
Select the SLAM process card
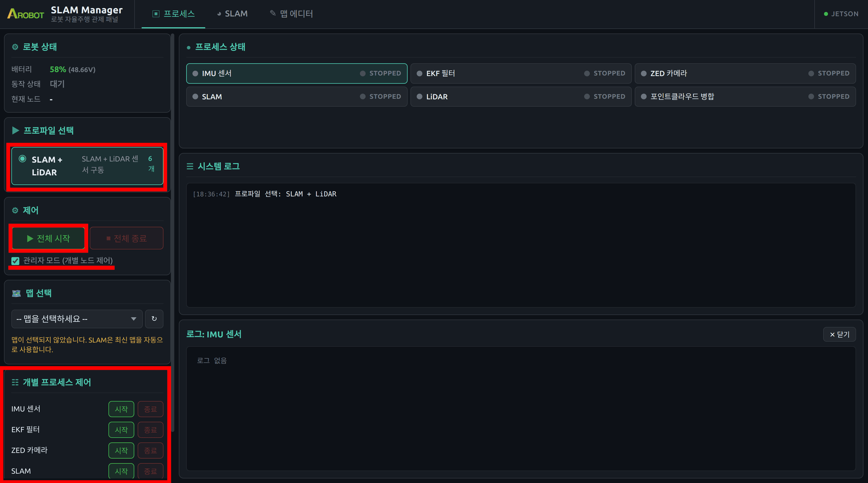click(297, 96)
